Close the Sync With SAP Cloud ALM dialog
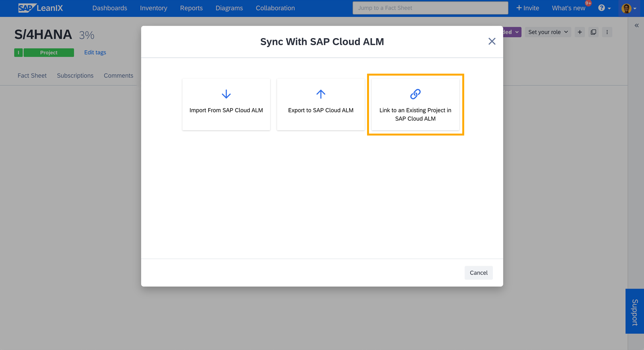Image resolution: width=644 pixels, height=350 pixels. click(492, 41)
